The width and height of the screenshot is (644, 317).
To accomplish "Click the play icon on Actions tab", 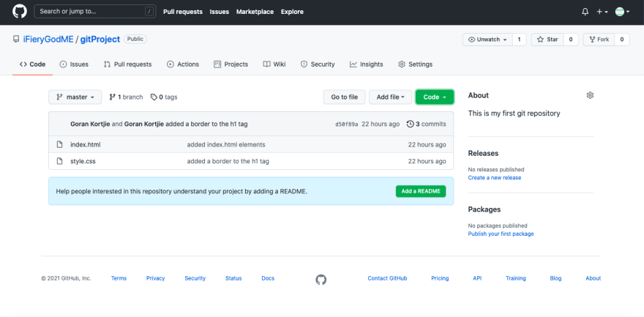I will [171, 64].
